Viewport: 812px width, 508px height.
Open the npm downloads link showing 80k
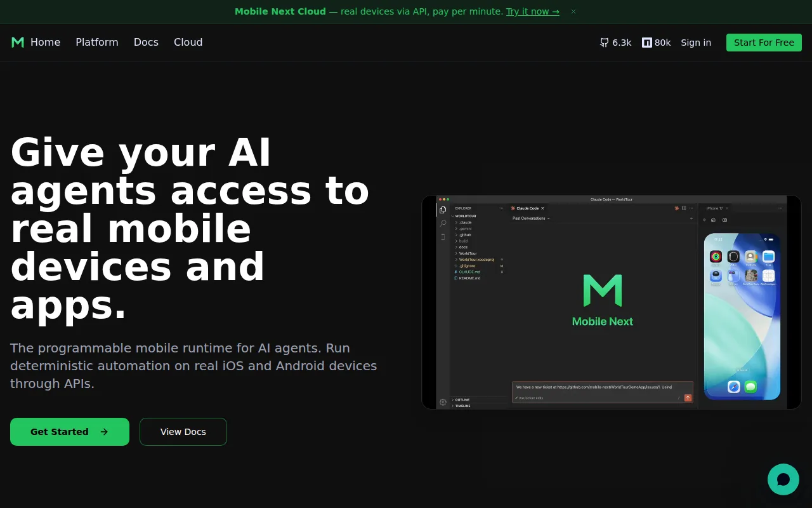point(656,43)
